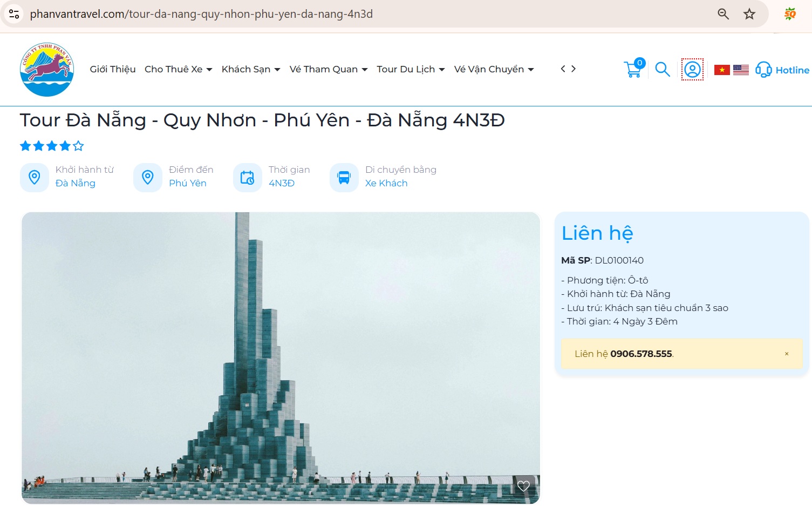Click the Phan Van Travel logo
The width and height of the screenshot is (812, 506).
(x=47, y=69)
